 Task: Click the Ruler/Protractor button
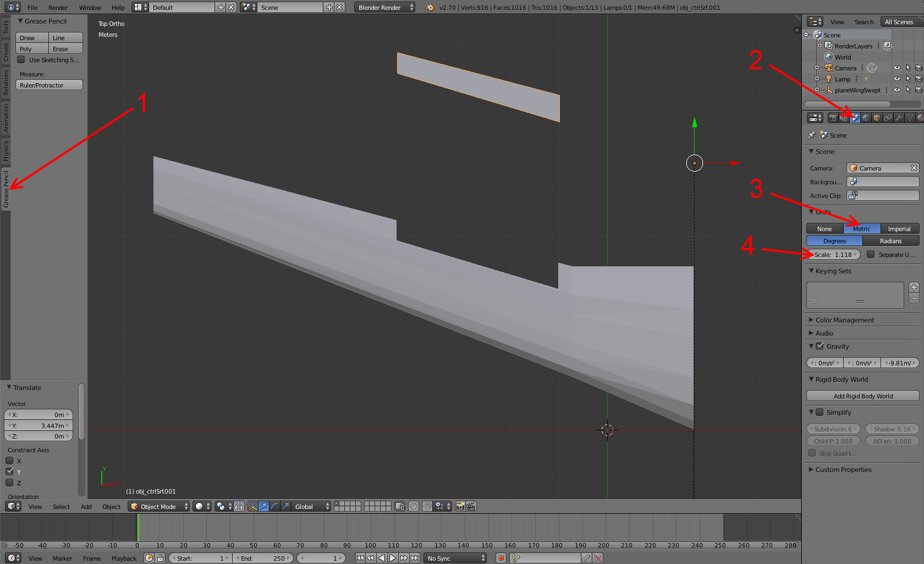(x=49, y=85)
